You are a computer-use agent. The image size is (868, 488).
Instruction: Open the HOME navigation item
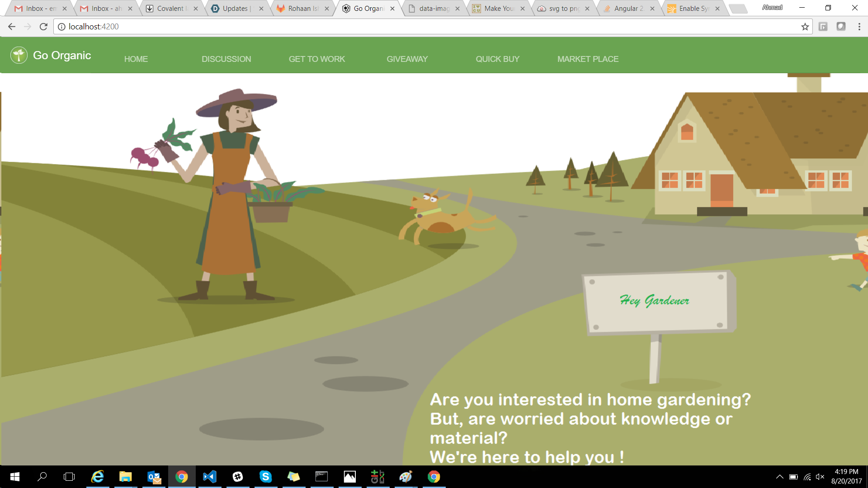coord(136,59)
